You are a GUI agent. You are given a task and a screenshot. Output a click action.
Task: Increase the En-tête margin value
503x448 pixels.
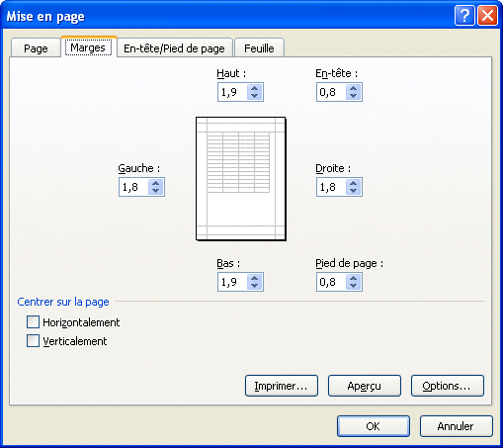(353, 88)
